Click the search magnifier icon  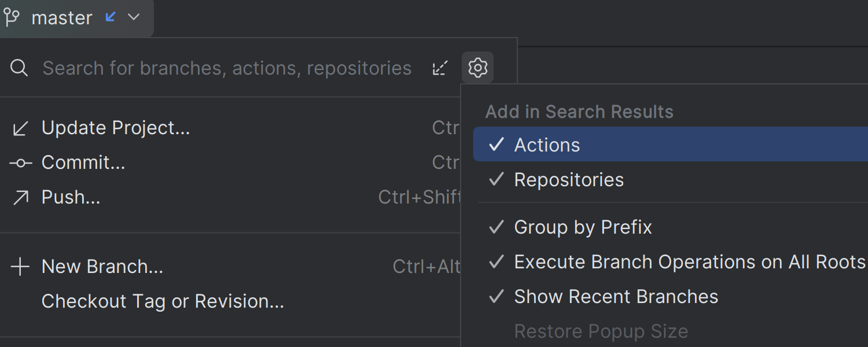point(19,68)
